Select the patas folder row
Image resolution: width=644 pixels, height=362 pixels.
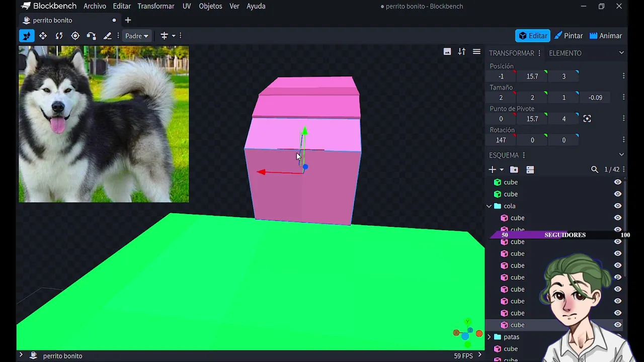(x=553, y=337)
